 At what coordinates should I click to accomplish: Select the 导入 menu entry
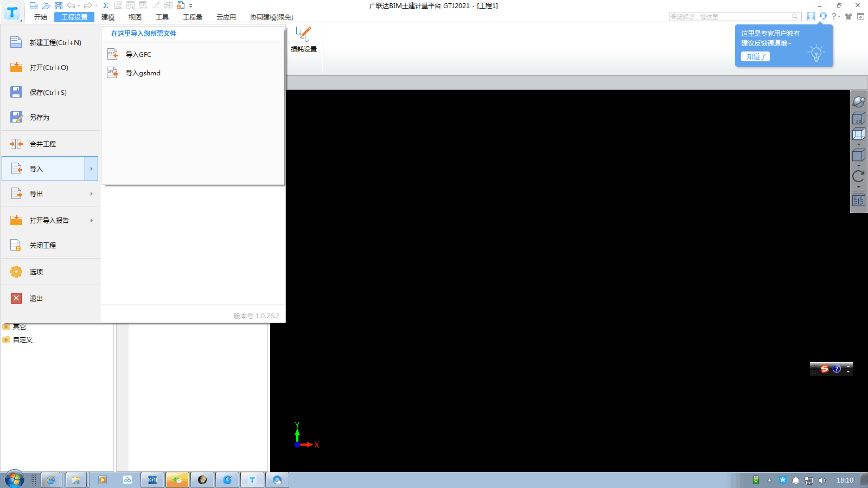click(x=43, y=169)
